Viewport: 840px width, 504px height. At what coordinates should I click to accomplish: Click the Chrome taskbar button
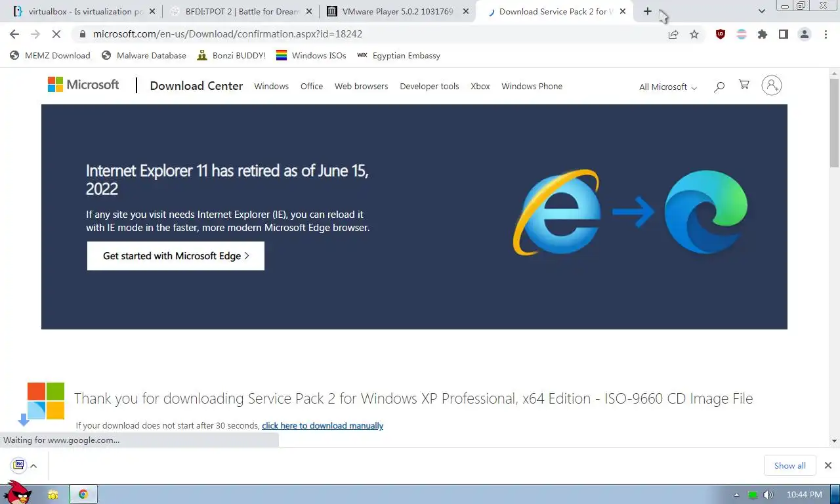[x=83, y=494]
